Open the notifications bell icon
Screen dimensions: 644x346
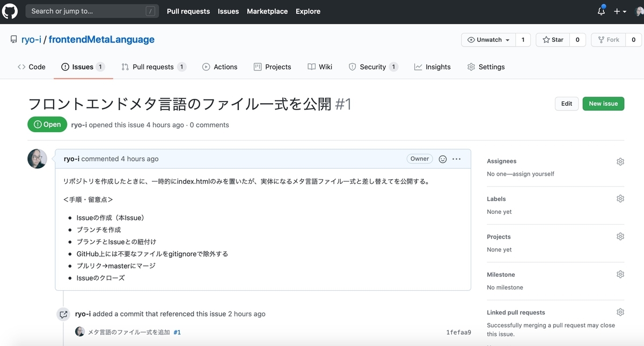pyautogui.click(x=601, y=11)
